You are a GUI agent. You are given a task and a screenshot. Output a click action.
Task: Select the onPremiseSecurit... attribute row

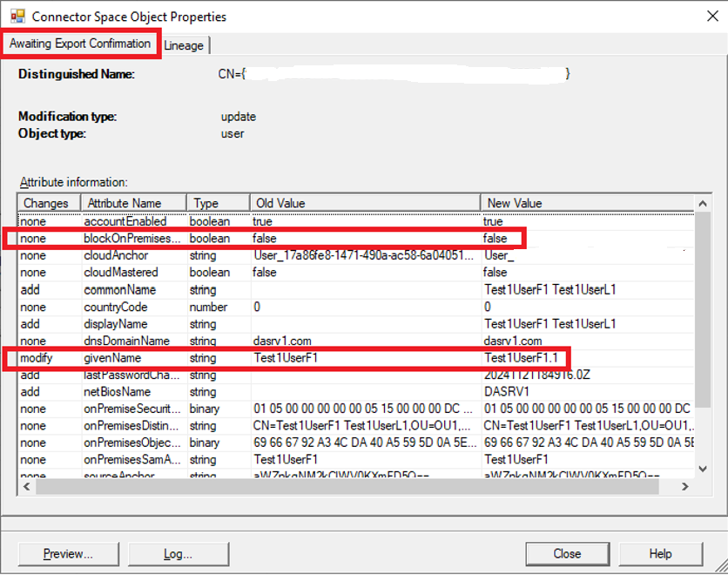pos(356,409)
